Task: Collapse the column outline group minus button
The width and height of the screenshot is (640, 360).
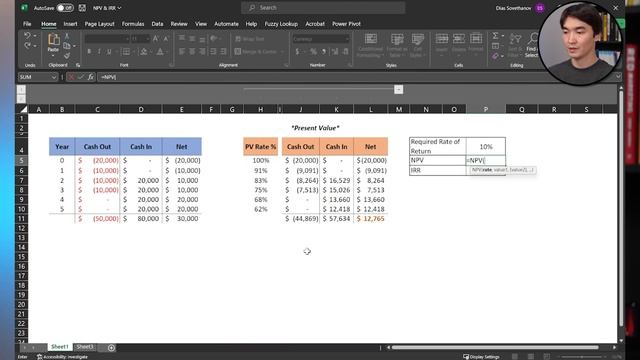Action: pos(399,89)
